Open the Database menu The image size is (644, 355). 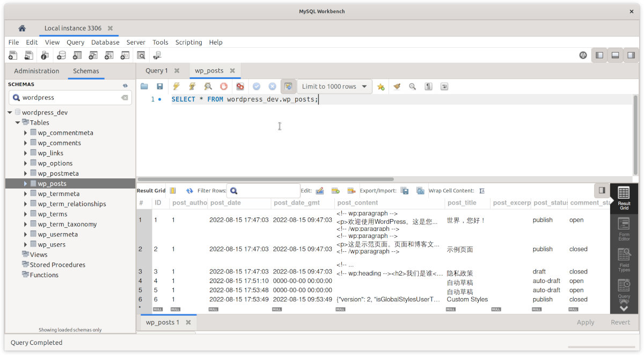[x=105, y=42]
